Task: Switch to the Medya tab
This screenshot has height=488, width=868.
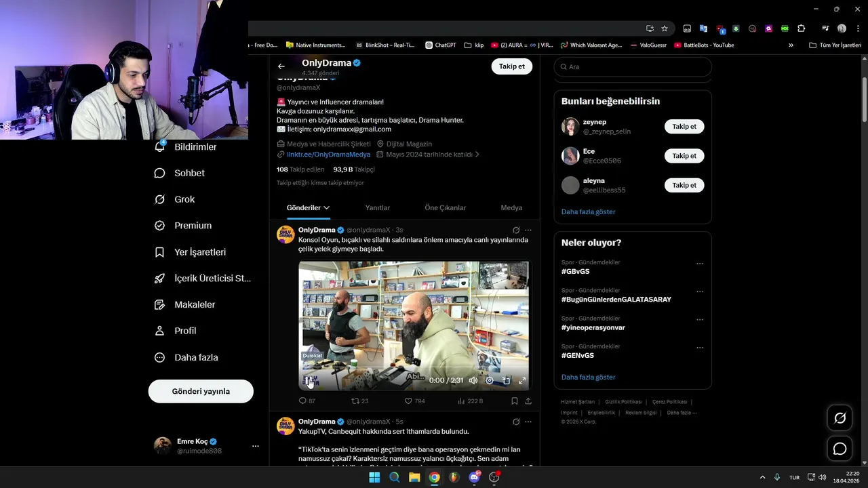Action: (511, 208)
